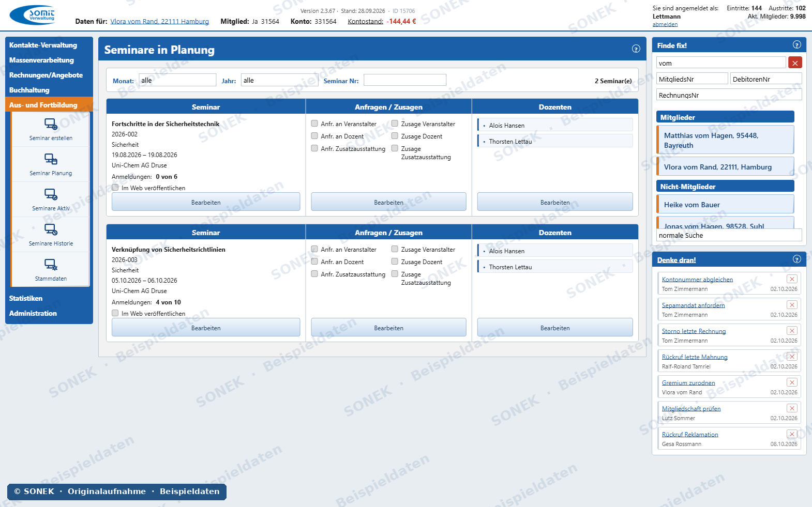
Task: Toggle Zusage Veranstalter for seminar 2026-003
Action: click(x=395, y=249)
